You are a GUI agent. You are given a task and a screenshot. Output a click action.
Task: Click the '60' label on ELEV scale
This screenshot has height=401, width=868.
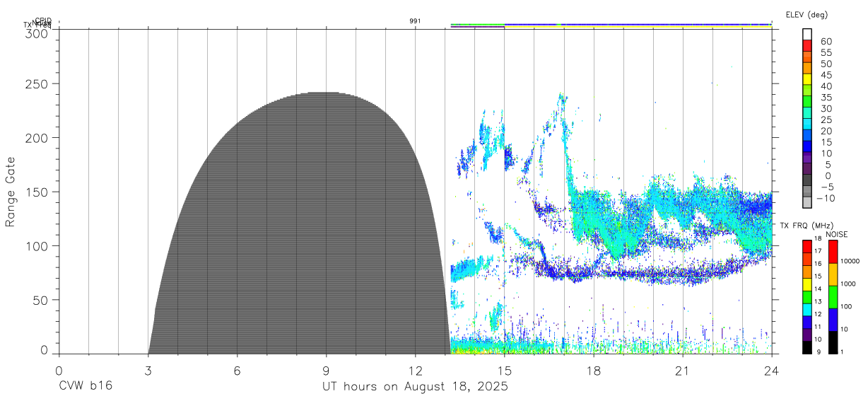826,41
